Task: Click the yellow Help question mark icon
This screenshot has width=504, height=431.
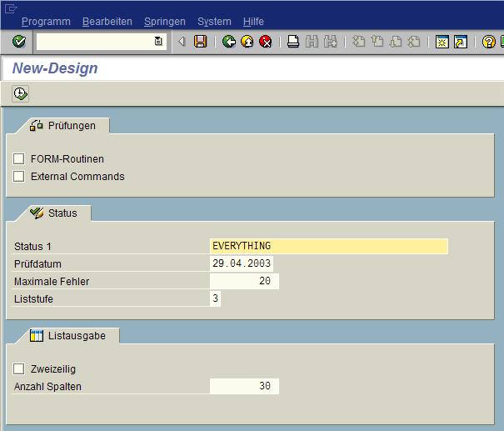Action: (489, 42)
